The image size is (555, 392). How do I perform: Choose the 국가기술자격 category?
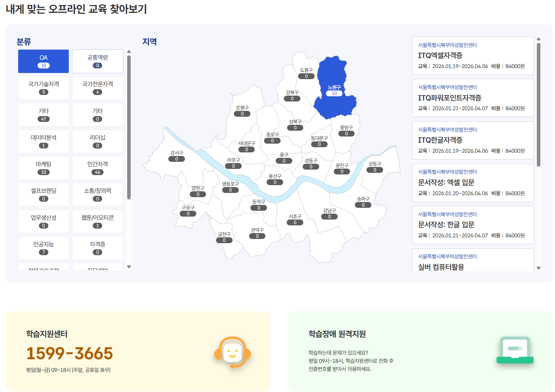pyautogui.click(x=43, y=88)
